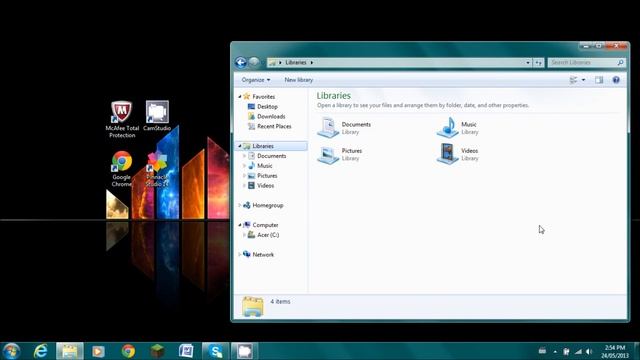This screenshot has height=360, width=640.
Task: Click the Pictures library name text
Action: pos(352,151)
